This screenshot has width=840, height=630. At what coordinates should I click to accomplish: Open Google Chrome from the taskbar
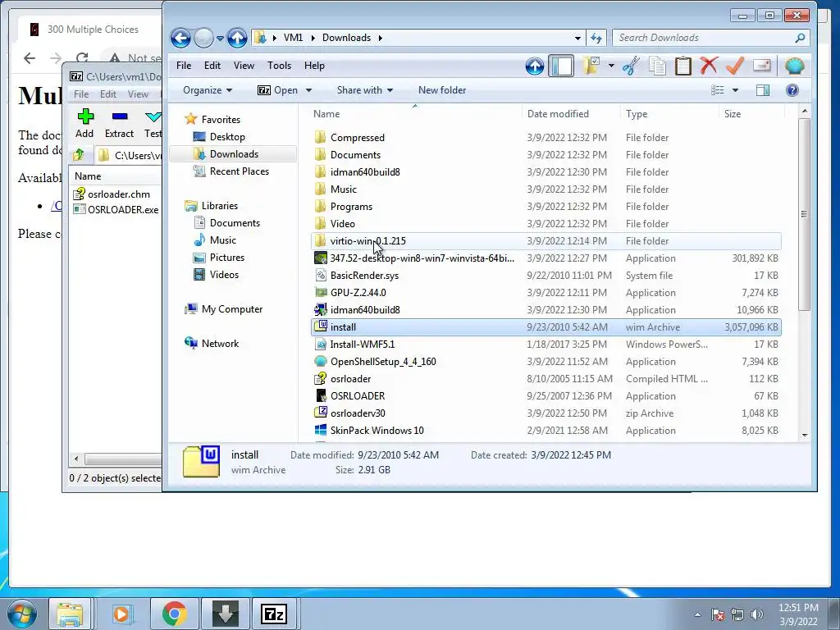tap(174, 614)
